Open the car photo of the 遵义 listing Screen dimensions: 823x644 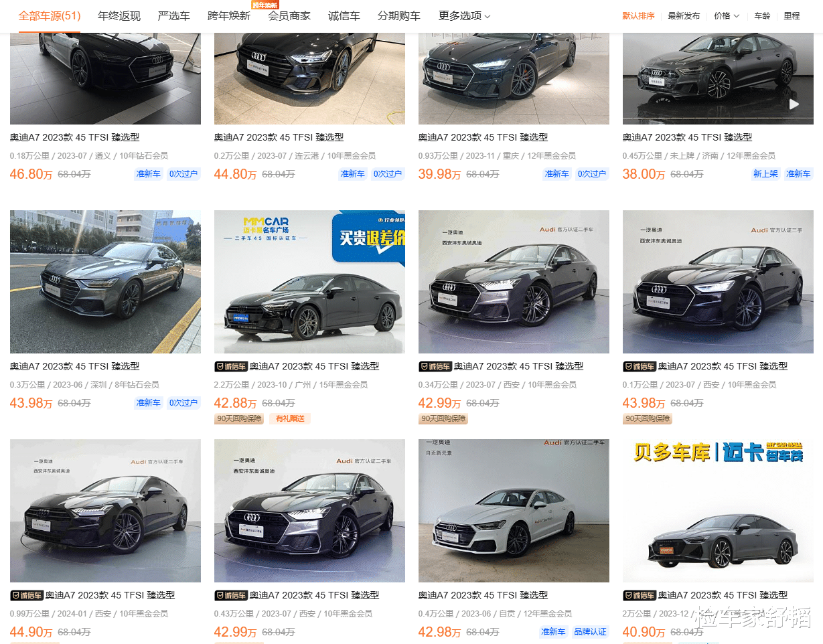[x=105, y=79]
